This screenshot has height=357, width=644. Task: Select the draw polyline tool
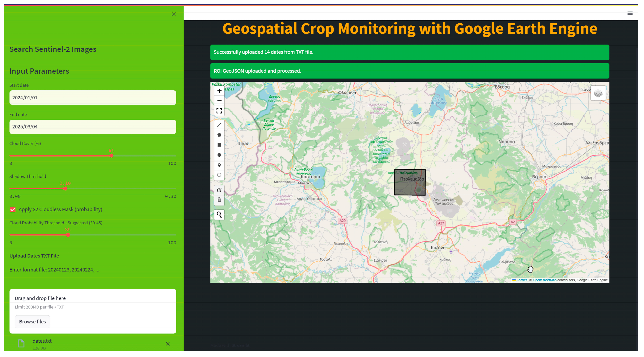coord(219,125)
